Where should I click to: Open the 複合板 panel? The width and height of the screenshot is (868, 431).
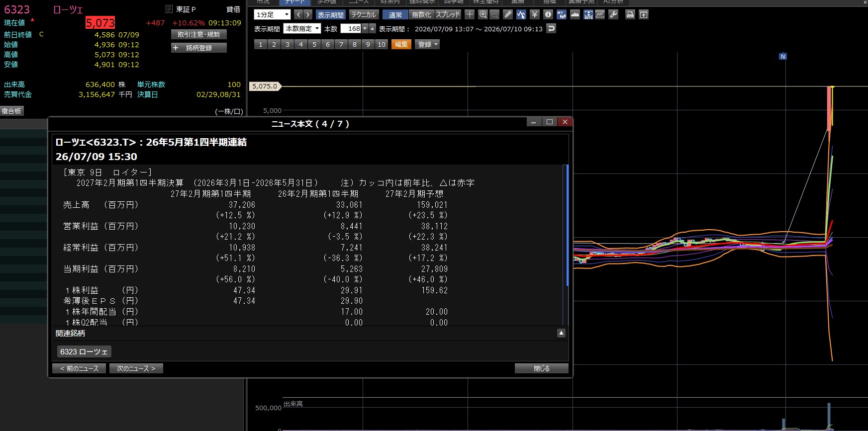tap(11, 111)
